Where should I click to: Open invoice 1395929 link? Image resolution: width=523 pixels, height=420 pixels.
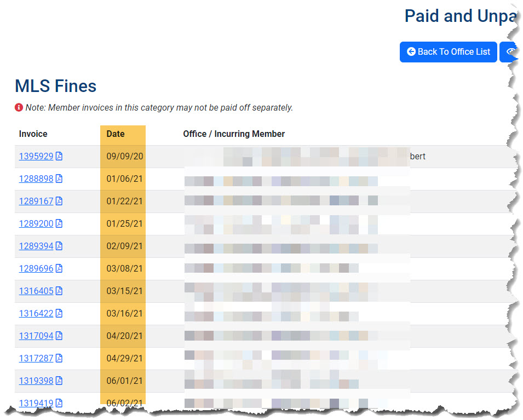pyautogui.click(x=36, y=156)
